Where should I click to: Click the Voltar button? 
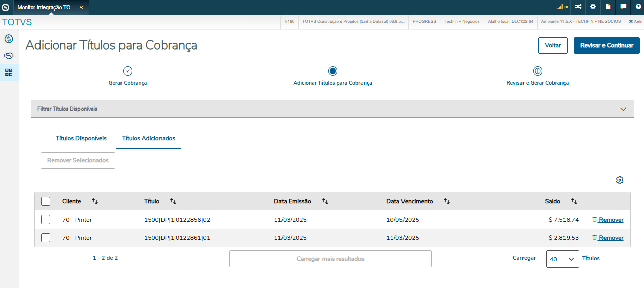tap(553, 45)
